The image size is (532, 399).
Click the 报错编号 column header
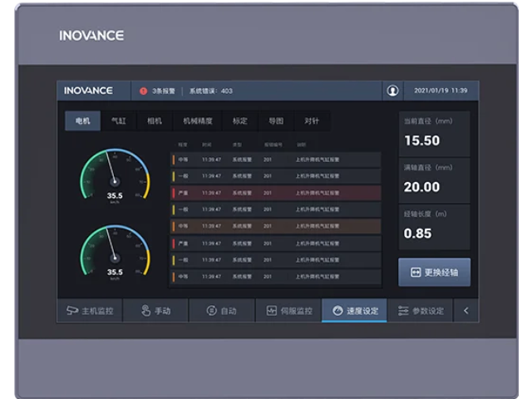tap(273, 145)
